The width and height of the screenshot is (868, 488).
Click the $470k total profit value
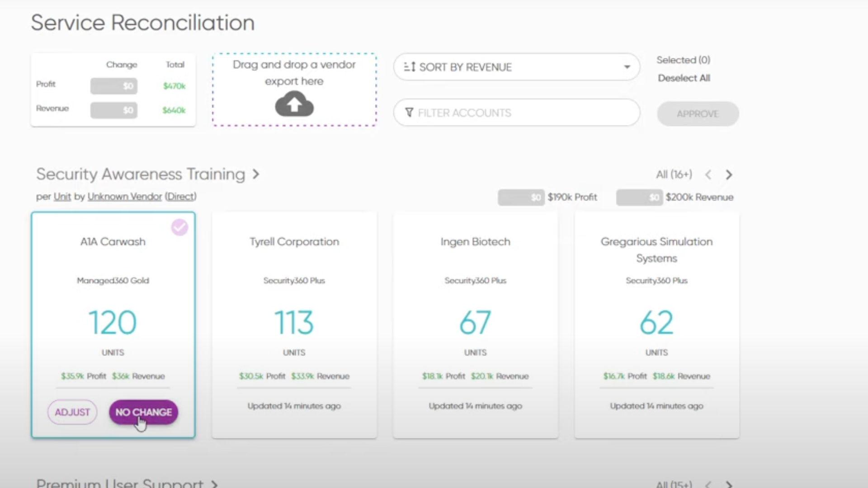coord(175,86)
